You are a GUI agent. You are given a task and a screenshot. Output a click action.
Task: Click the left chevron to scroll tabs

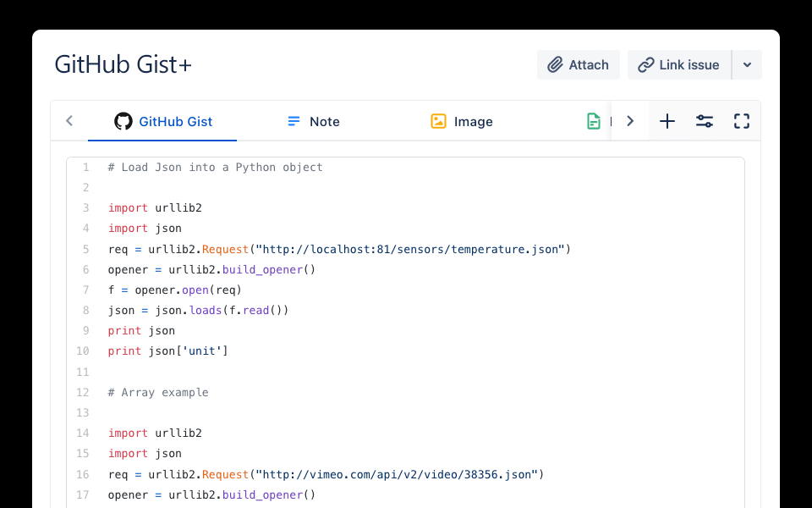[x=69, y=121]
